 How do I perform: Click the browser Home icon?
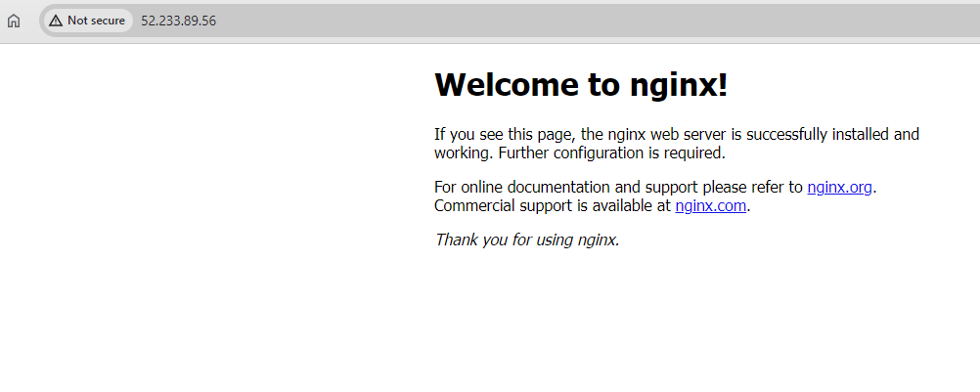click(x=14, y=21)
